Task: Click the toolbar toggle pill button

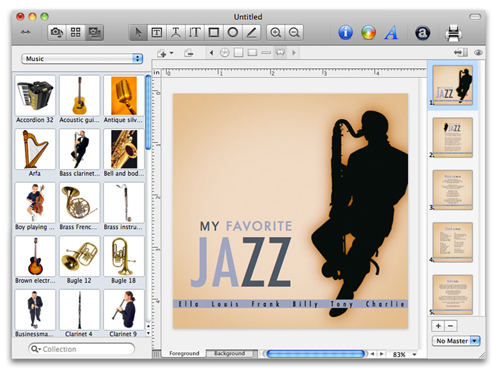Action: click(475, 16)
